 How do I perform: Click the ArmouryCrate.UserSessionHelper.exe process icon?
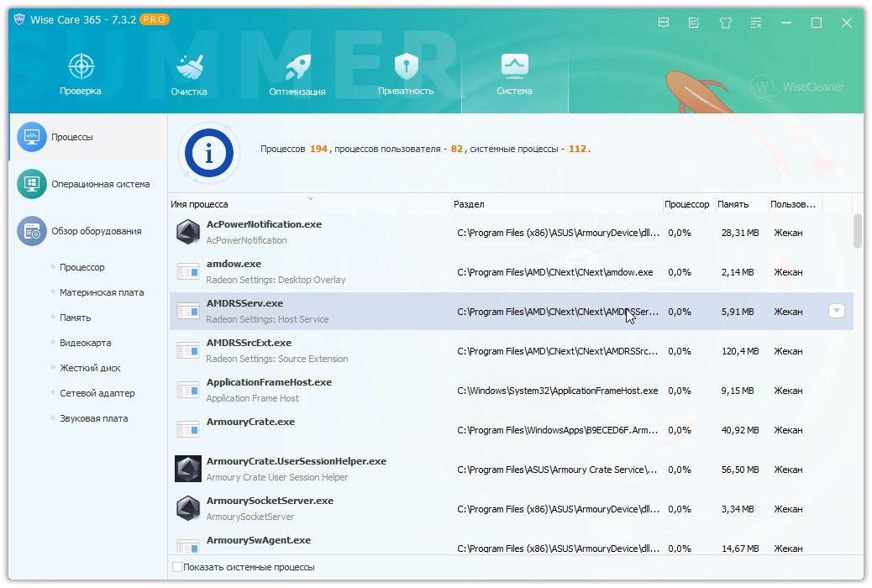[188, 469]
